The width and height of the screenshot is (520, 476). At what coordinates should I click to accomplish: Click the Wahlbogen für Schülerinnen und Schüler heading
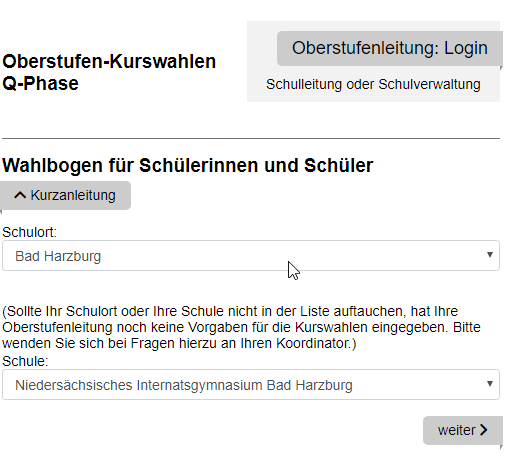(188, 165)
